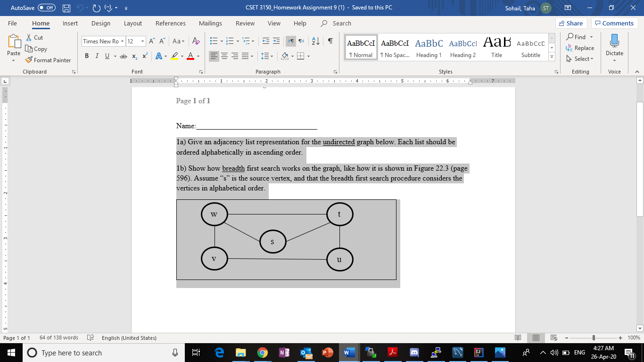This screenshot has width=644, height=362.
Task: Select the Format Painter tool
Action: pyautogui.click(x=49, y=60)
